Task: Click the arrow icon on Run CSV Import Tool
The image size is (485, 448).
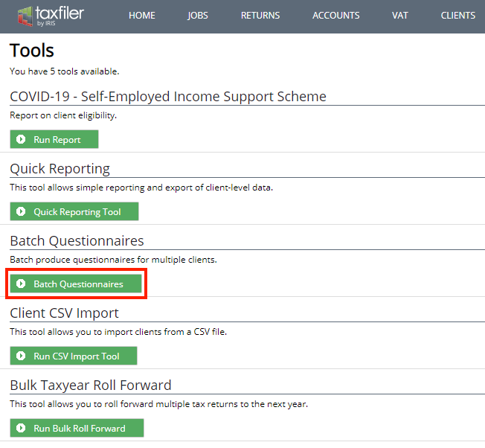Action: (x=21, y=356)
